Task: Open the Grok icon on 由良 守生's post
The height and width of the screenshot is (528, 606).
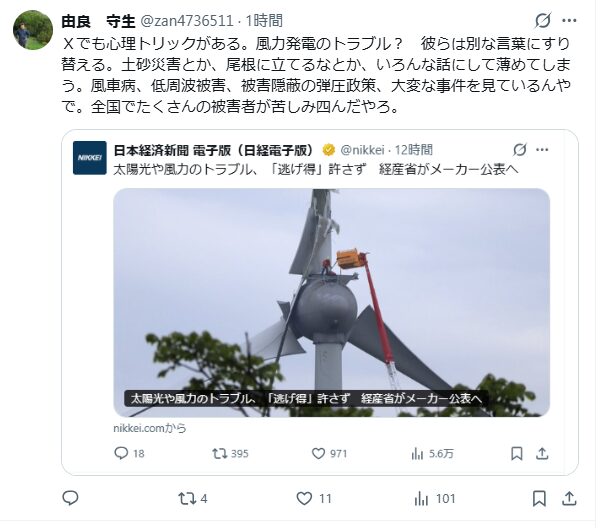Action: pos(543,20)
